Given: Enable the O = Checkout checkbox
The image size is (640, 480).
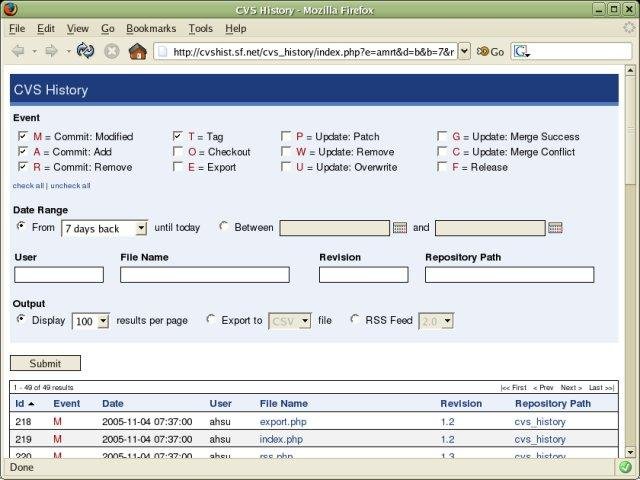Looking at the screenshot, I should 178,152.
